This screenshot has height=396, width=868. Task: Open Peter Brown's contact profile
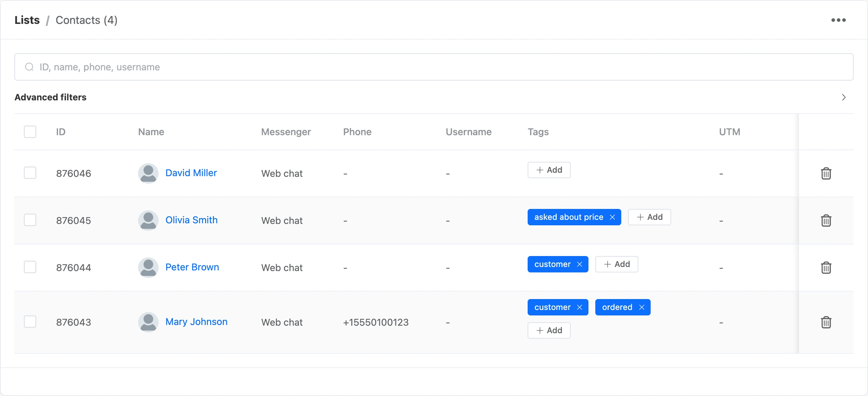pos(192,267)
